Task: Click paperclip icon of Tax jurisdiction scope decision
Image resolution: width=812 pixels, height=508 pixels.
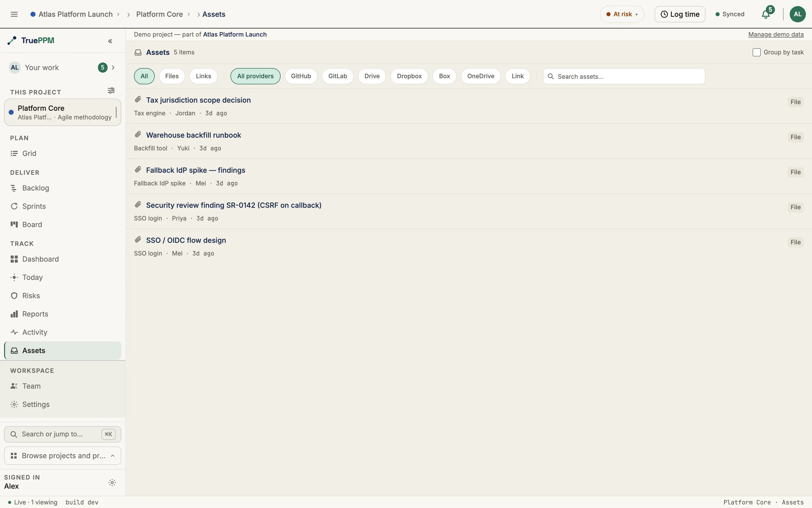Action: [x=138, y=100]
